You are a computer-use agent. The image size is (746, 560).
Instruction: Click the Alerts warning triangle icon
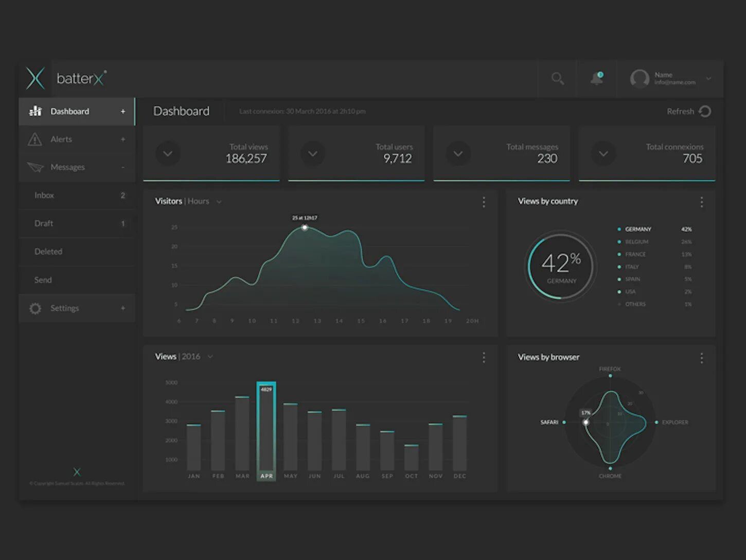point(34,139)
